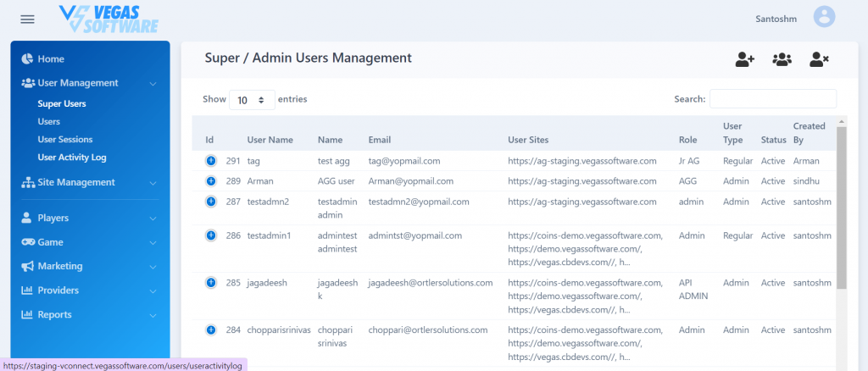Screen dimensions: 868x371
Task: Click the table vertical scrollbar
Action: (x=842, y=208)
